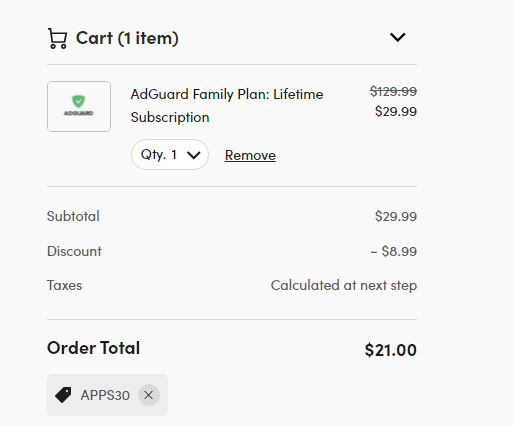Click the Taxes row label
This screenshot has height=426, width=513.
pyautogui.click(x=64, y=285)
